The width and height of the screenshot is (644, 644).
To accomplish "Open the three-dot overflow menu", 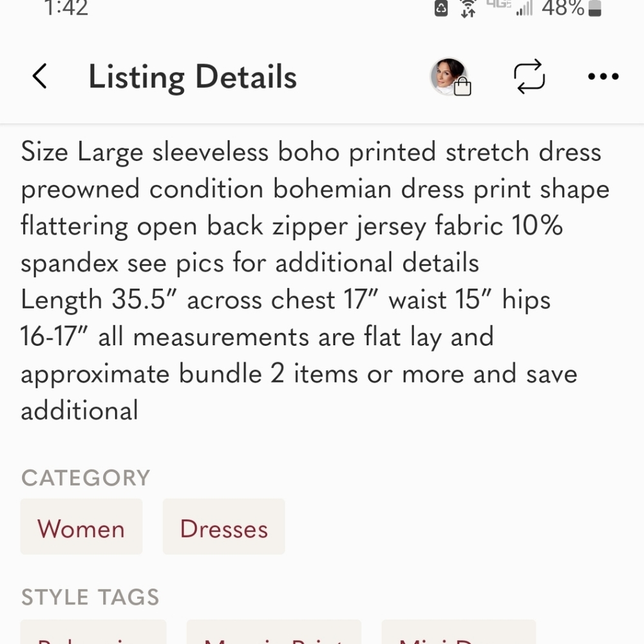I will (x=603, y=77).
